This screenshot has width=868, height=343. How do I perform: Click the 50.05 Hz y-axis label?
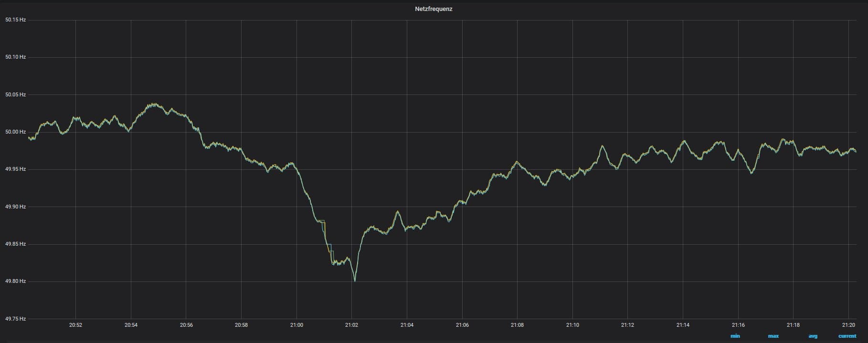point(15,95)
